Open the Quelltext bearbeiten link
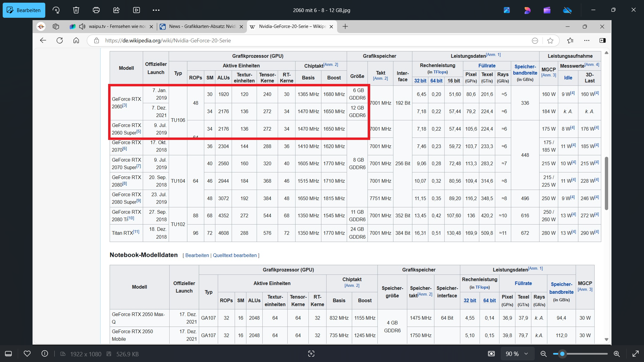This screenshot has width=644, height=362. 235,255
